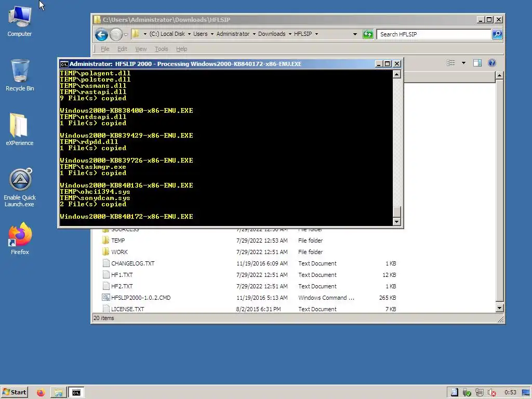
Task: Navigate to Downloads in breadcrumb
Action: (x=272, y=34)
